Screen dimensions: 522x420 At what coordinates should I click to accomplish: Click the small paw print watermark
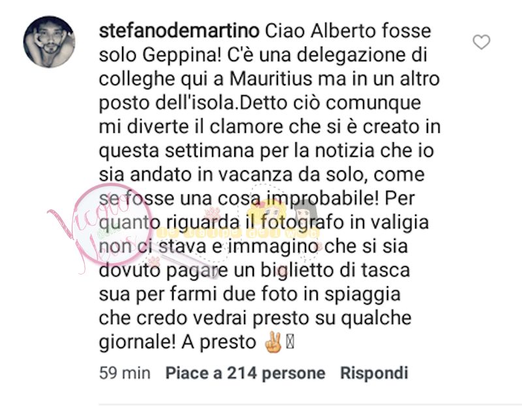tap(154, 262)
